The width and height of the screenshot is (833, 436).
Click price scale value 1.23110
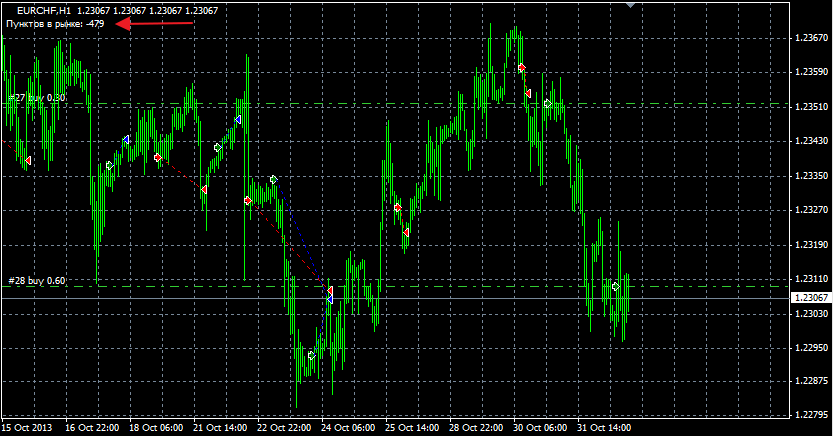812,279
